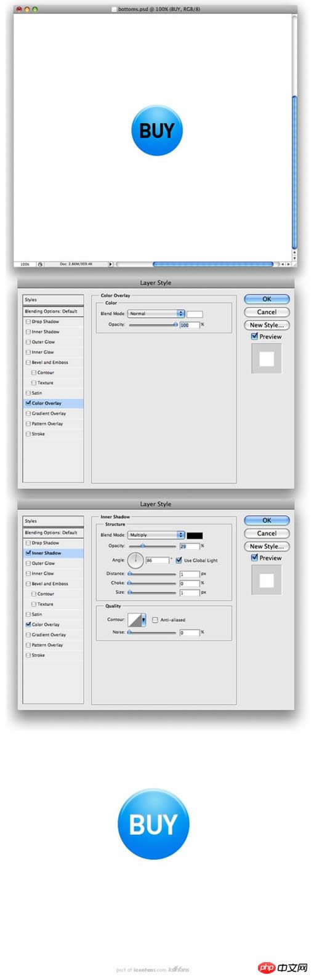Open the Normal blend mode dropdown
The height and width of the screenshot is (980, 314).
[156, 314]
